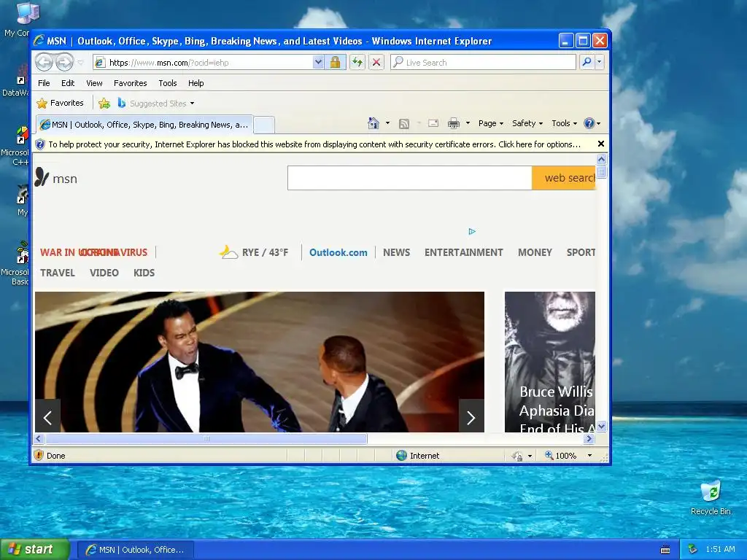747x560 pixels.
Task: Click the status bar security shield icon
Action: click(39, 455)
